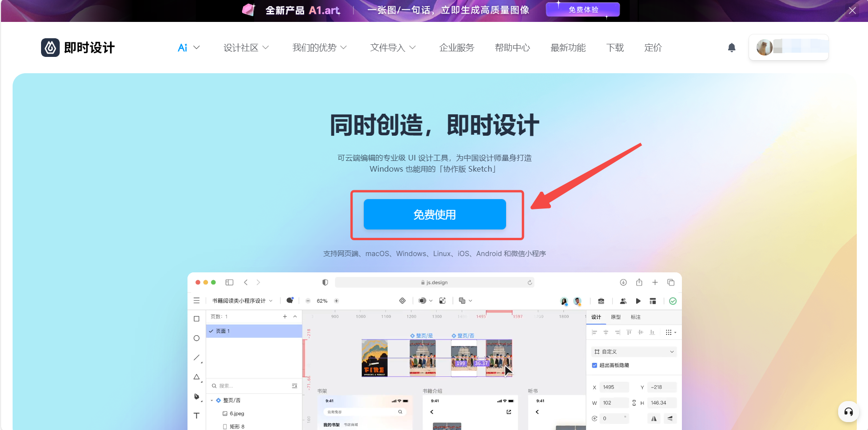Select the pen tool in preview
Viewport: 868px width, 430px height.
[197, 396]
